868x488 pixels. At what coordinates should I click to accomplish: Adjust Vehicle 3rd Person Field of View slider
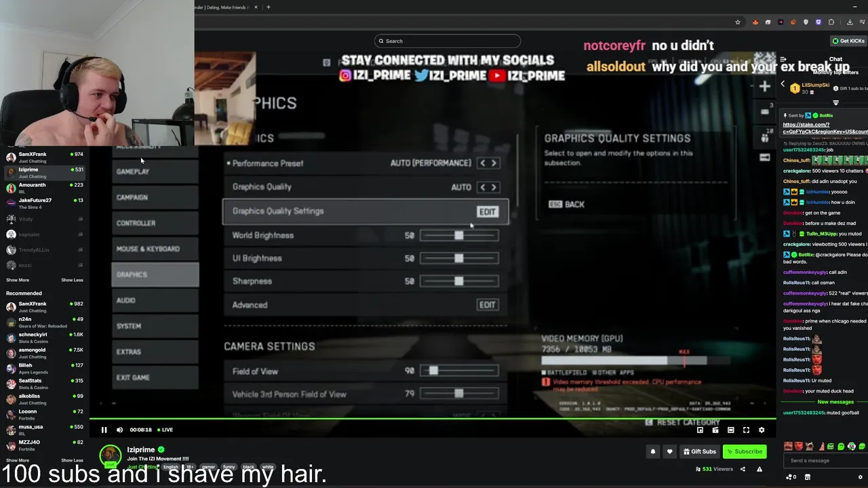[459, 394]
